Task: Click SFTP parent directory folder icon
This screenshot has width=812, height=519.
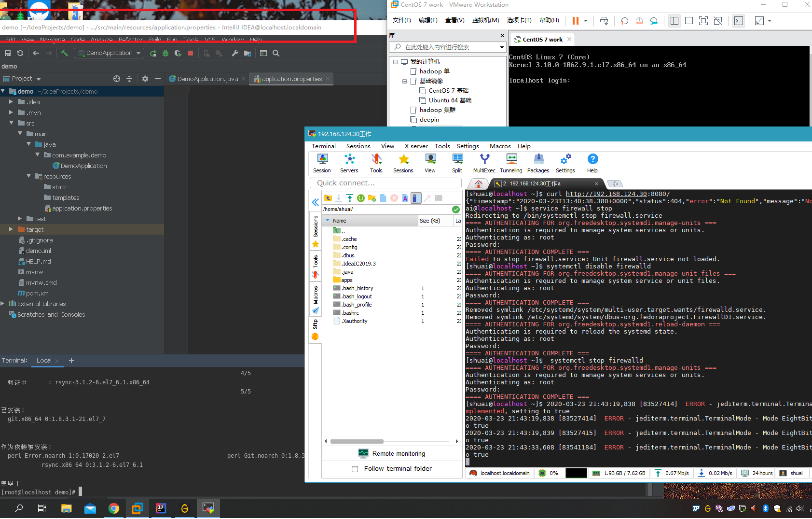Action: pos(328,198)
